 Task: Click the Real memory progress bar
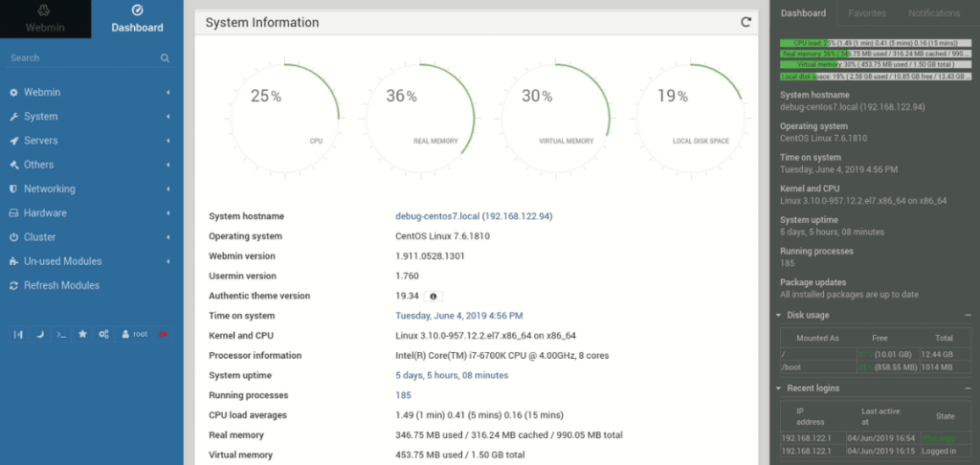coord(876,54)
